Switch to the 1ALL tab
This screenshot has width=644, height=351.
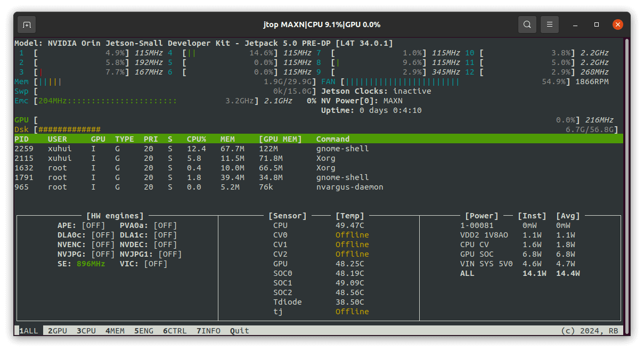pyautogui.click(x=29, y=331)
